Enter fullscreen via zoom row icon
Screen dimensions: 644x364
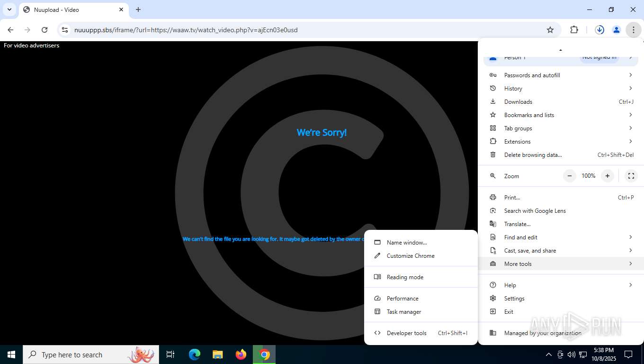(x=631, y=176)
